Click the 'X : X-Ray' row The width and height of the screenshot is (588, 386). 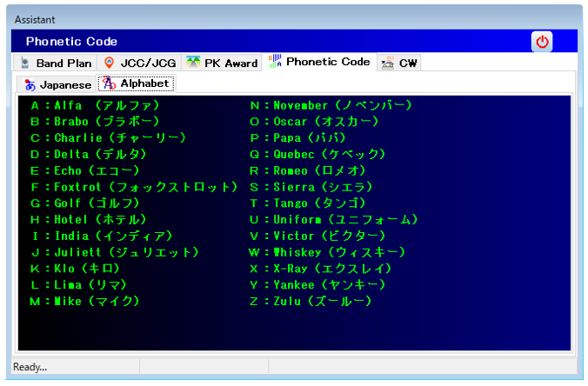321,269
